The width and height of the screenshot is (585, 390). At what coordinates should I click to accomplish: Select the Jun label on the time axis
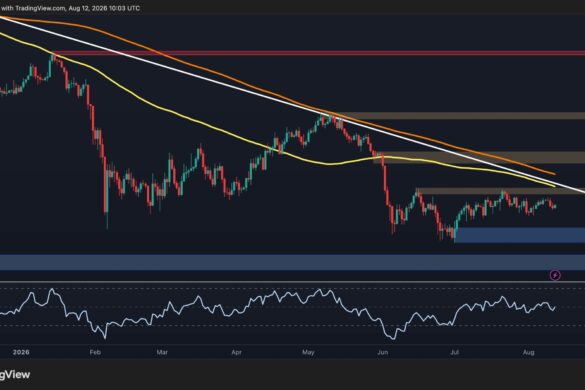click(x=383, y=352)
